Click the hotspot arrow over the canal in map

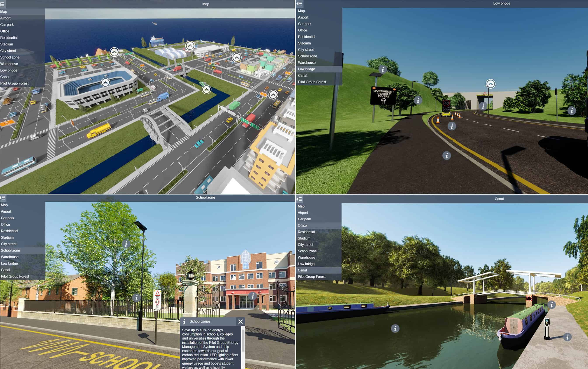click(x=206, y=90)
